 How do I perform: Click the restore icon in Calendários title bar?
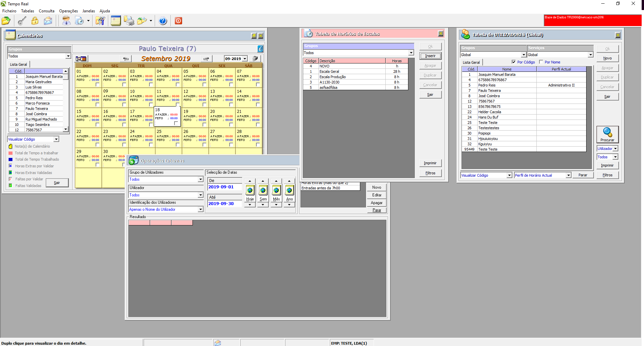pos(254,36)
